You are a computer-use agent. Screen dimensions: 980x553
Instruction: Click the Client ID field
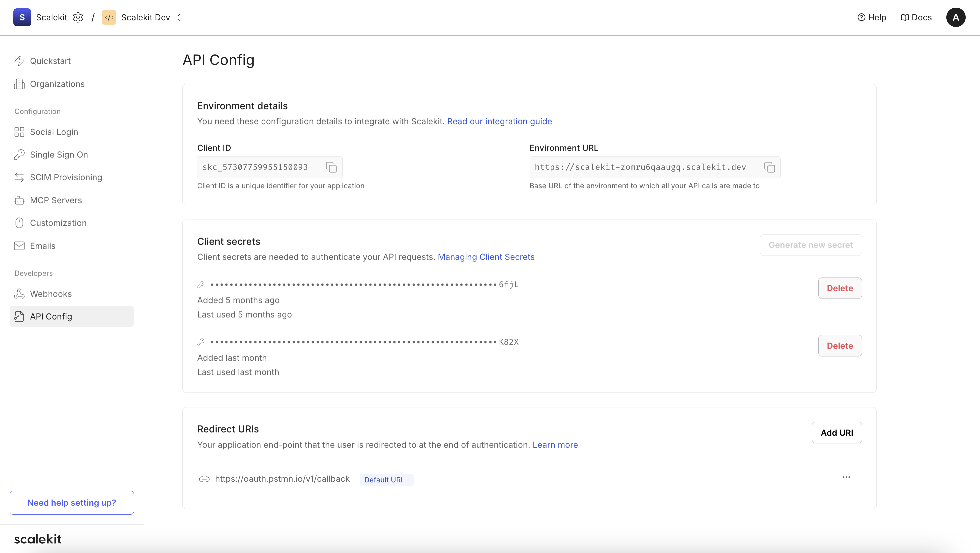click(x=270, y=167)
